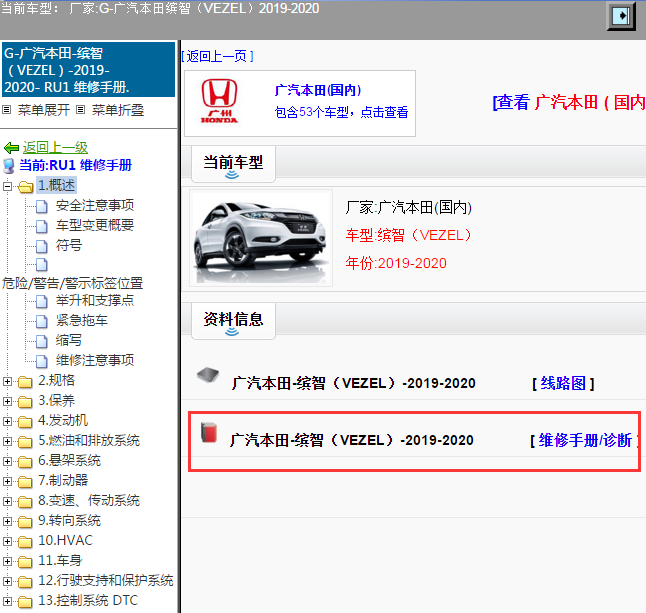Click the grey wiring diagram book icon
646x613 pixels.
[x=209, y=376]
